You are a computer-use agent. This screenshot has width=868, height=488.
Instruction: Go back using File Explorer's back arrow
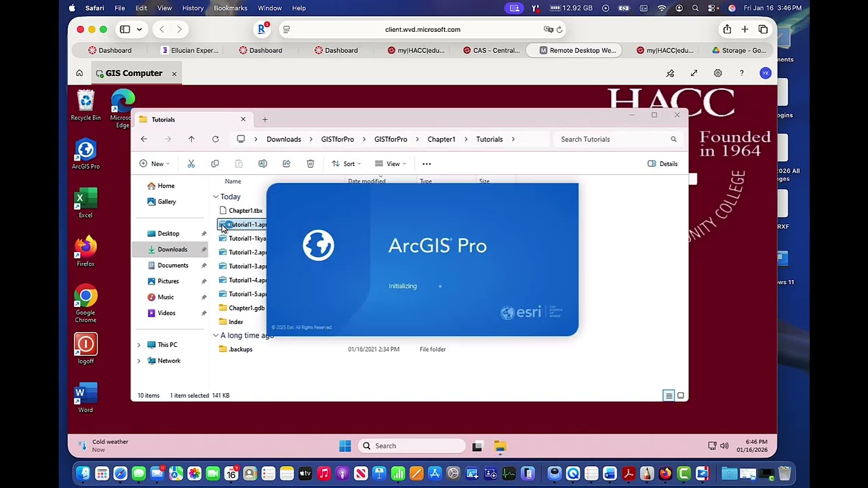(144, 139)
